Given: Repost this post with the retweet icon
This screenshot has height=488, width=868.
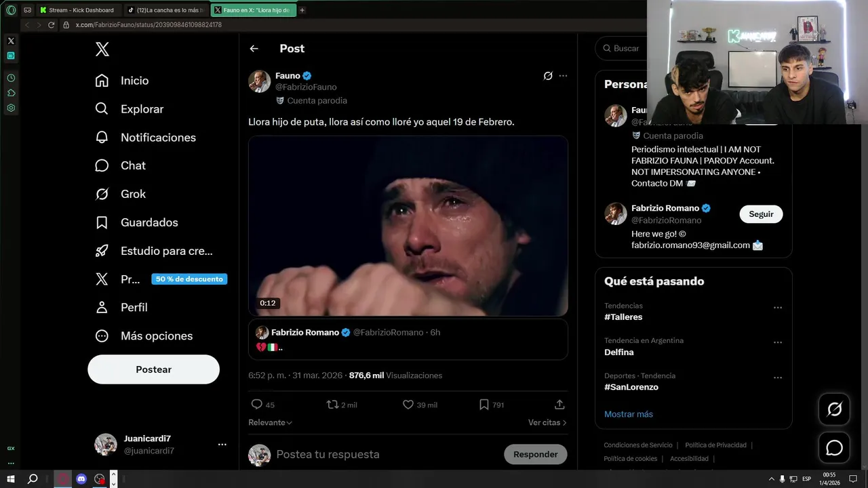Looking at the screenshot, I should [x=333, y=405].
